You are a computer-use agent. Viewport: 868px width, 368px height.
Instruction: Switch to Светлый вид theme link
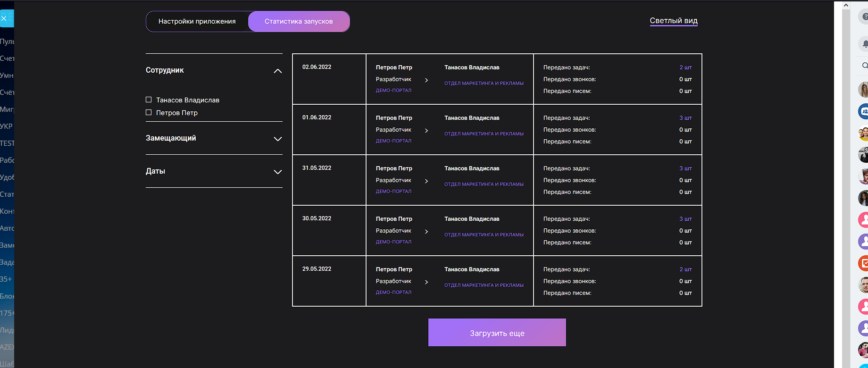pos(673,21)
